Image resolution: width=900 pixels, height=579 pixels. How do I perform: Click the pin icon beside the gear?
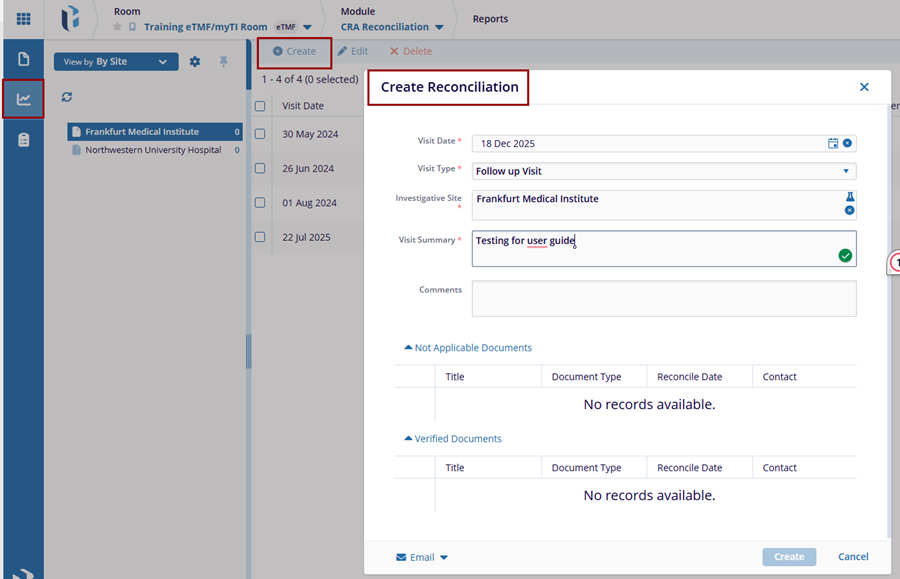coord(224,62)
